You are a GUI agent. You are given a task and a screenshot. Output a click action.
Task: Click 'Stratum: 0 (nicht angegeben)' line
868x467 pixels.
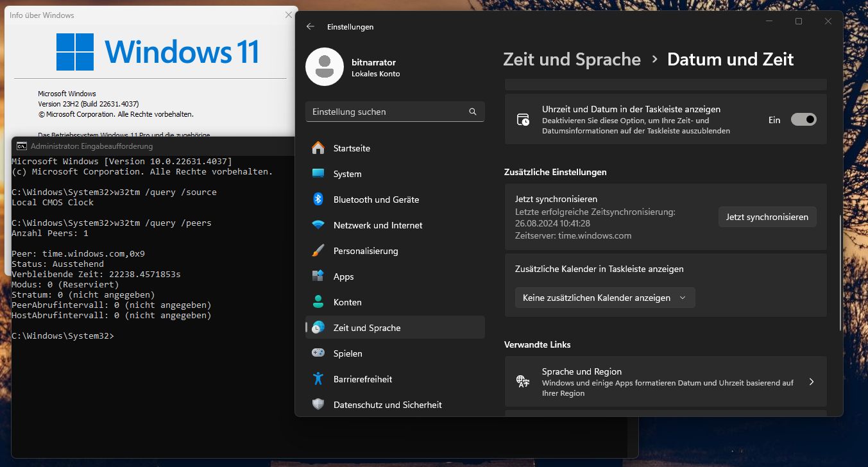click(83, 294)
